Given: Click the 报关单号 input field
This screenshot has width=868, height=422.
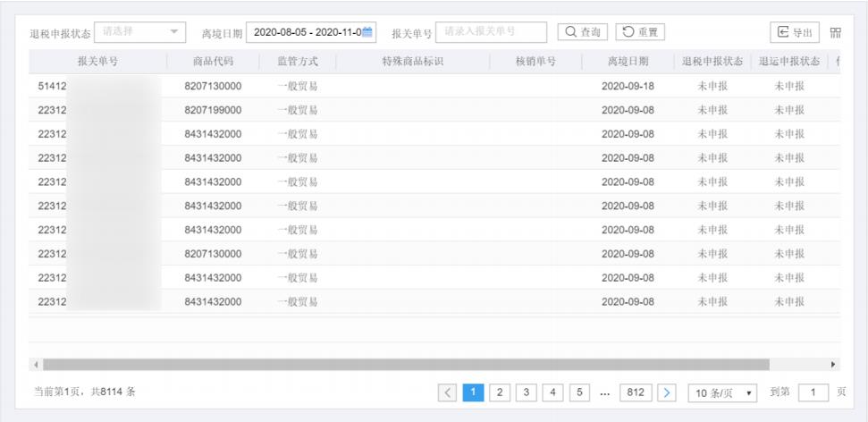Looking at the screenshot, I should 491,32.
